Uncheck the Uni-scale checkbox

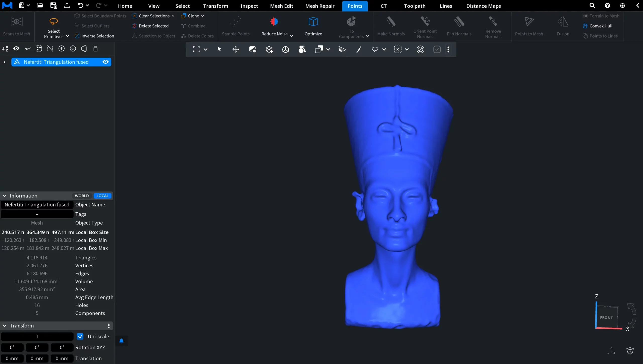point(80,336)
